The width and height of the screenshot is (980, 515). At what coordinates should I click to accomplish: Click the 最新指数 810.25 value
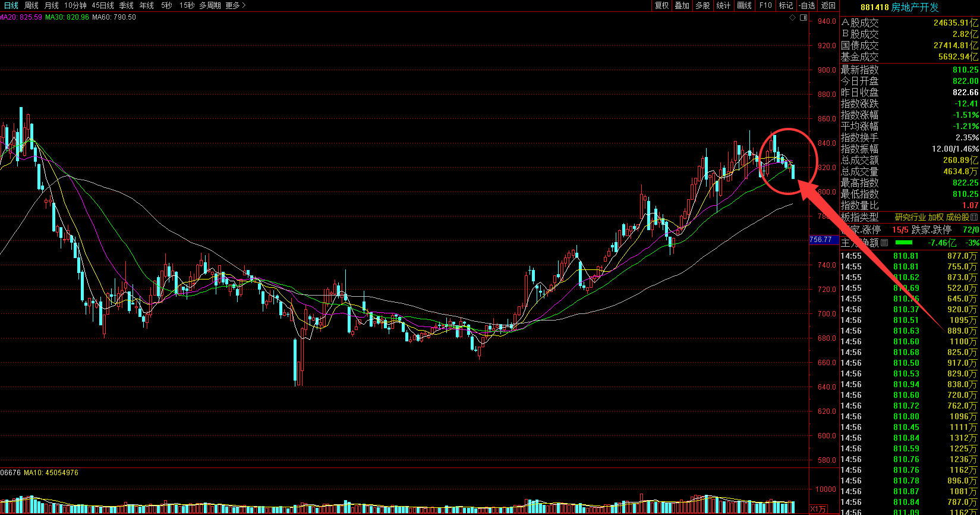coord(965,70)
